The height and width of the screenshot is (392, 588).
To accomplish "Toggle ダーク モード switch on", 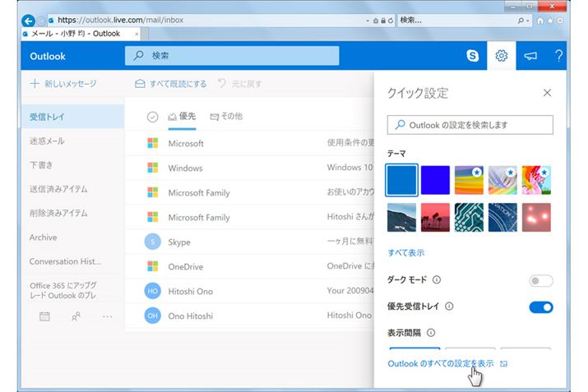I will coord(540,280).
